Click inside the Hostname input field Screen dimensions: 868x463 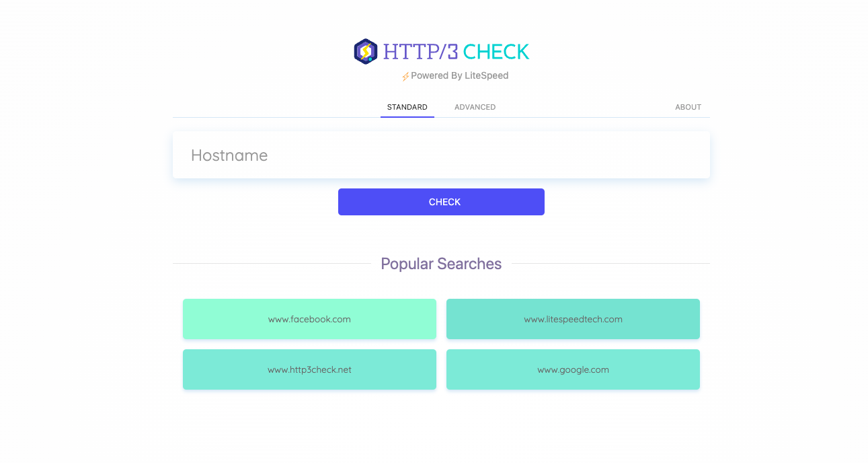pyautogui.click(x=441, y=155)
